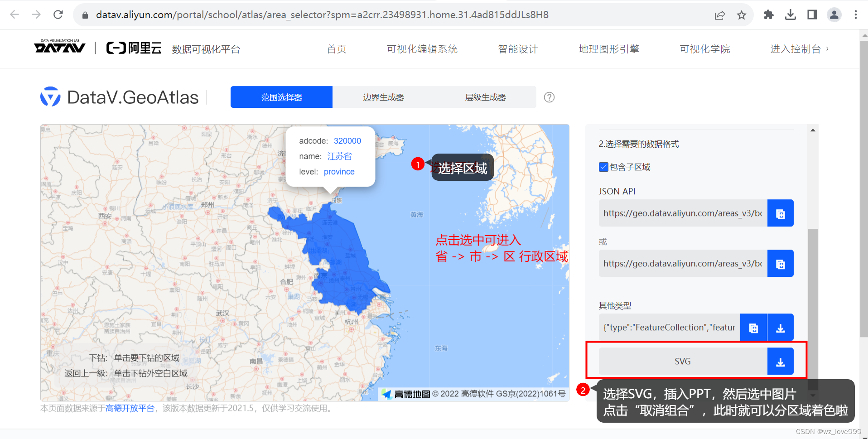Click the page vertical scrollbar
This screenshot has width=868, height=439.
863,188
